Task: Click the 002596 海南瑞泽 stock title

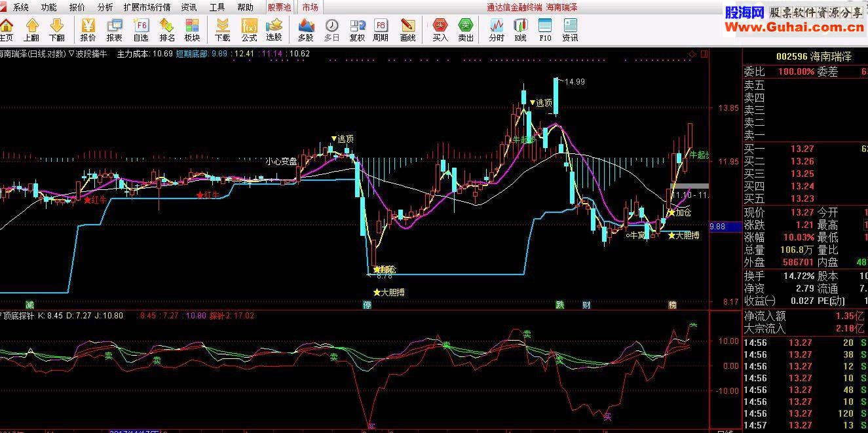Action: coord(814,57)
